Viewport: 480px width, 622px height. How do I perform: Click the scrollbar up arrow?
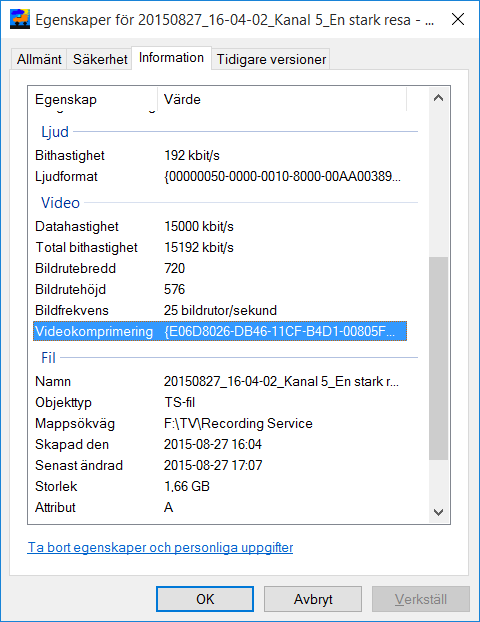click(x=438, y=98)
